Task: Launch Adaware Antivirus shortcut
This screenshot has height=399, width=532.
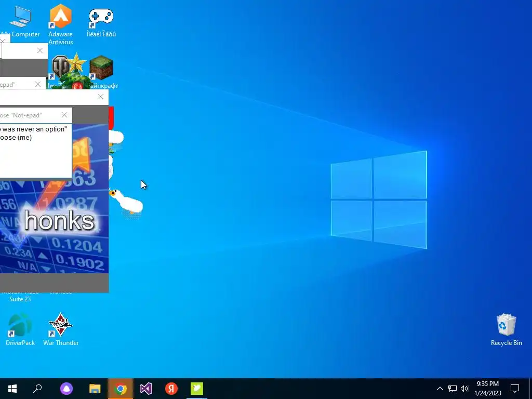Action: click(x=60, y=24)
